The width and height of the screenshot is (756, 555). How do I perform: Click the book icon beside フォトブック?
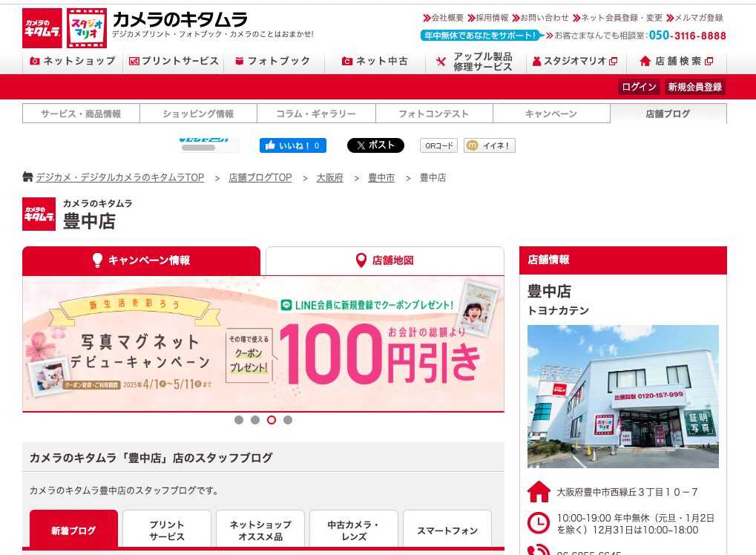(239, 62)
